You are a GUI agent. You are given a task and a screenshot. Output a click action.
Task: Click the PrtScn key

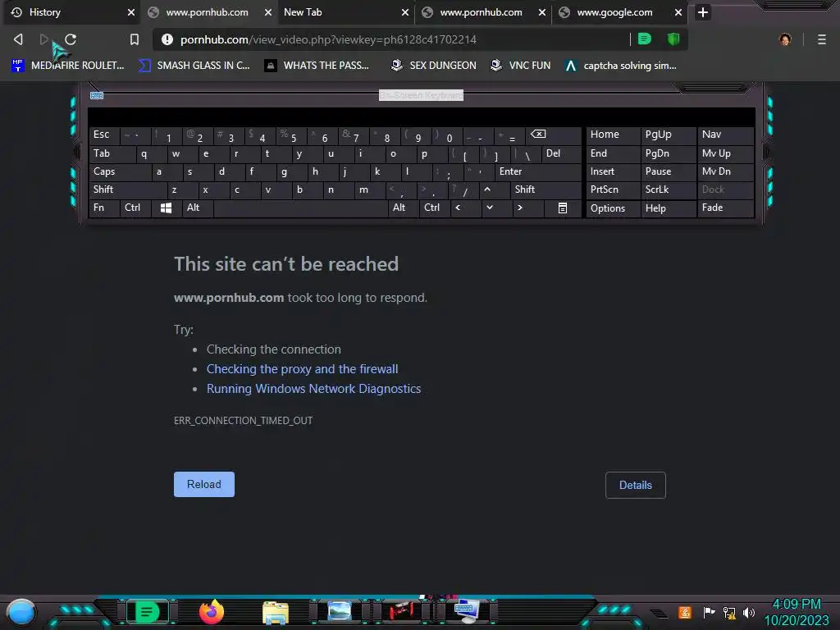pos(612,189)
